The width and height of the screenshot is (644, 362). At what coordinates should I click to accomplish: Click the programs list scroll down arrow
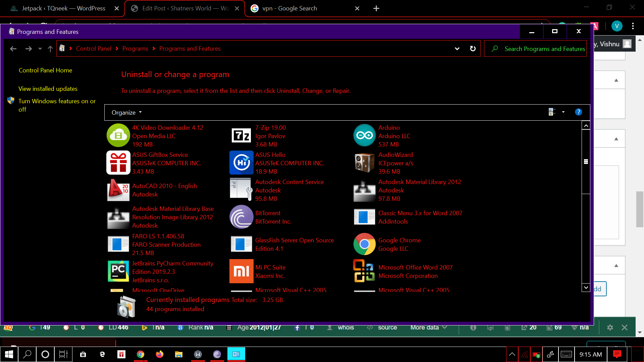click(586, 287)
